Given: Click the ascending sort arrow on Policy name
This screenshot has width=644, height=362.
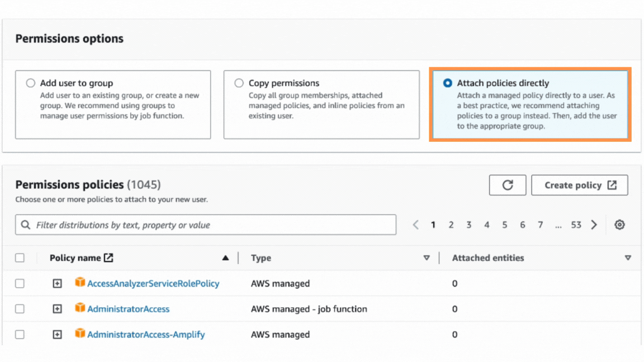Looking at the screenshot, I should point(225,258).
